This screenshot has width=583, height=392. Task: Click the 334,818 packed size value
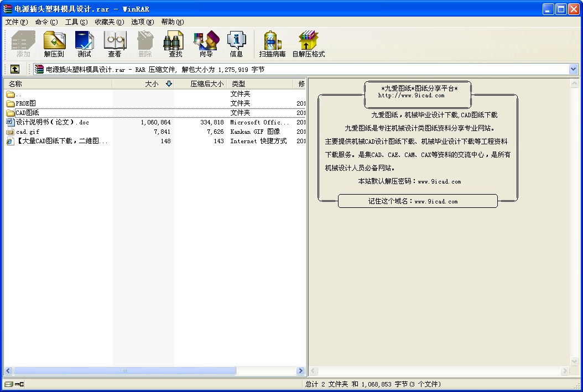[x=212, y=122]
